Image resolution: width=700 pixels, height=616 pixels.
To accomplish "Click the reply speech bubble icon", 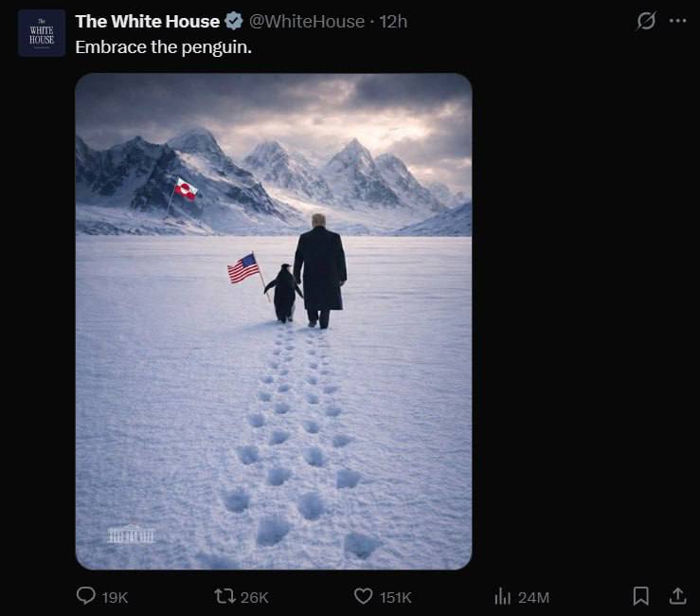I will [87, 596].
